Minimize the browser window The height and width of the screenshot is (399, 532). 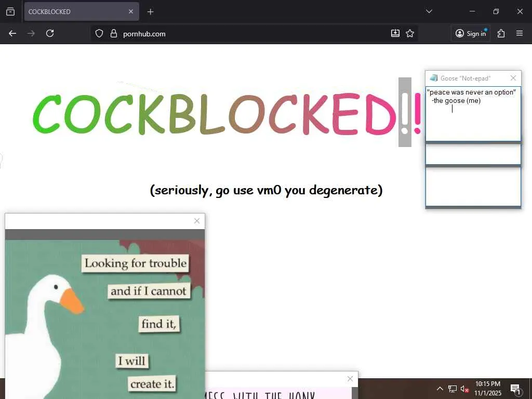click(x=472, y=11)
